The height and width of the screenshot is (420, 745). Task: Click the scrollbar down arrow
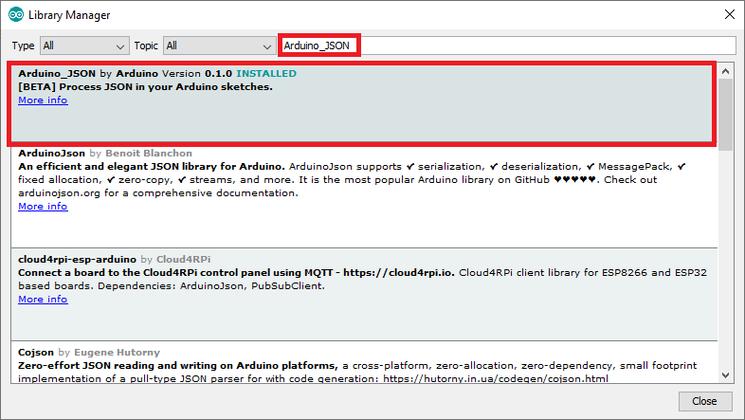coord(725,375)
